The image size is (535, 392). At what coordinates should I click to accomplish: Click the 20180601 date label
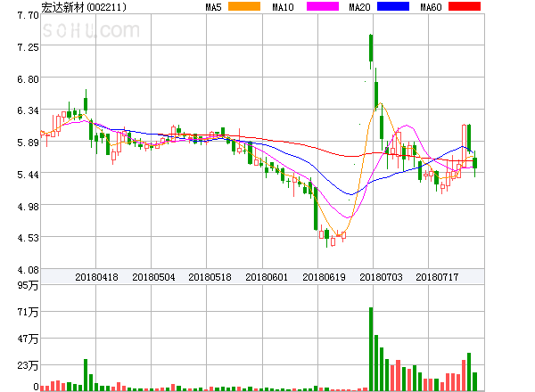(267, 277)
